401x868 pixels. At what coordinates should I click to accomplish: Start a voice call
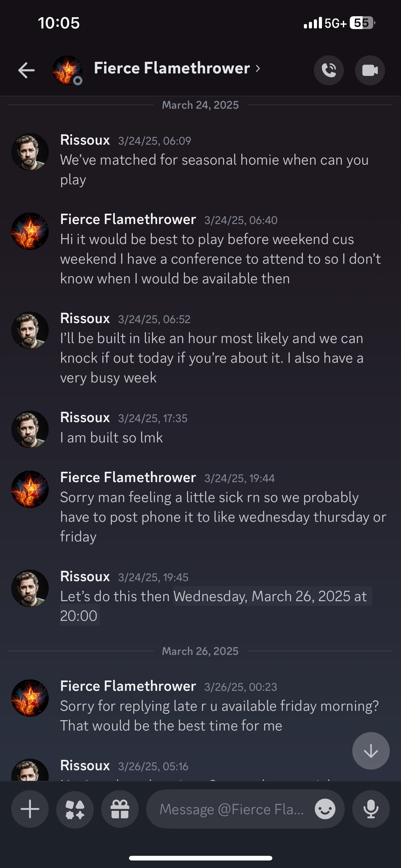point(329,70)
